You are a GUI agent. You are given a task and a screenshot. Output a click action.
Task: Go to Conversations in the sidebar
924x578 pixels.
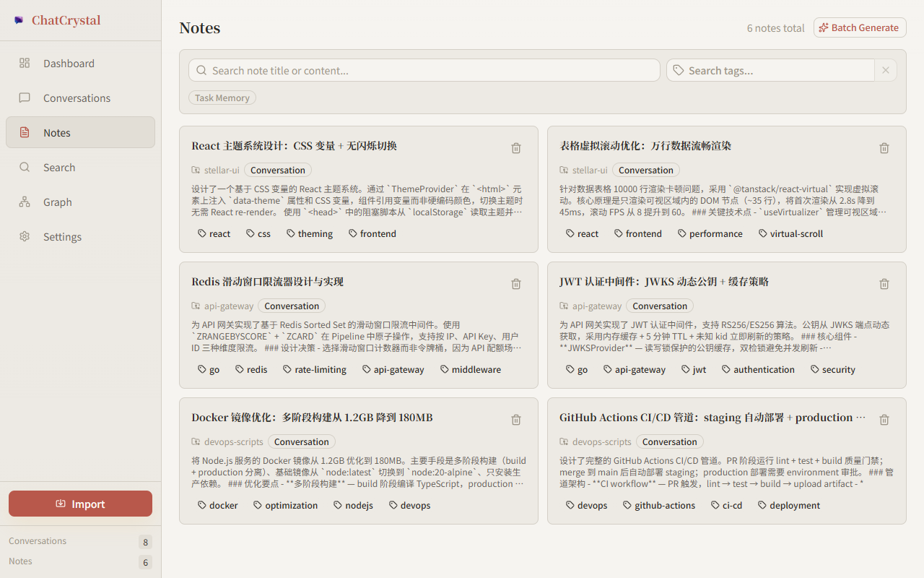click(80, 98)
